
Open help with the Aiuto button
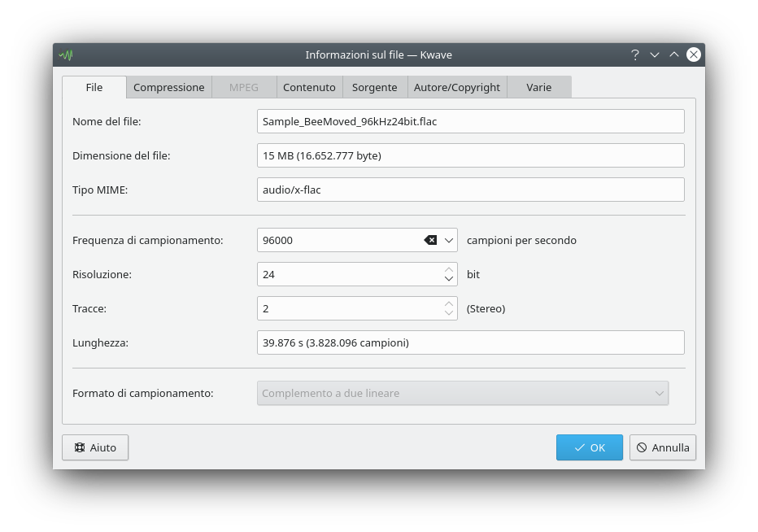[x=95, y=447]
